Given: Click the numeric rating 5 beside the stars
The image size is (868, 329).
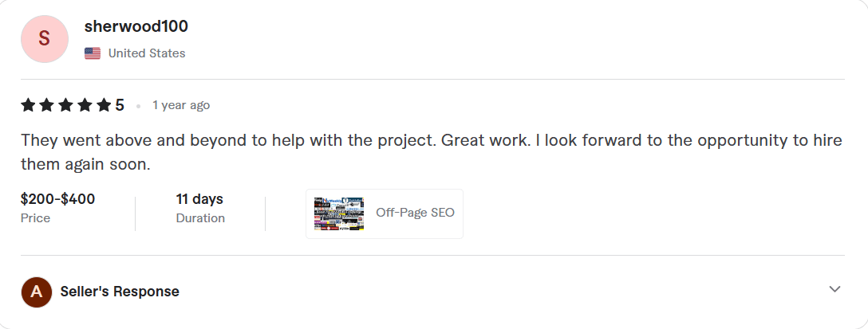Looking at the screenshot, I should 120,105.
